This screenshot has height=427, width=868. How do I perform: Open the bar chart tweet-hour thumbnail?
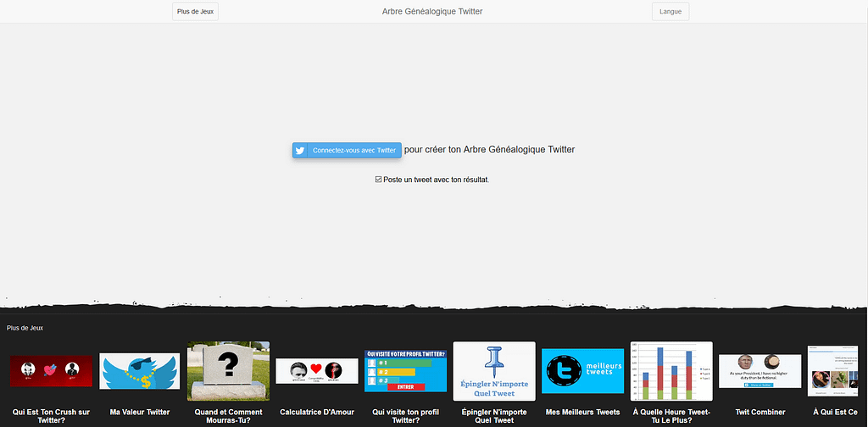pyautogui.click(x=671, y=371)
